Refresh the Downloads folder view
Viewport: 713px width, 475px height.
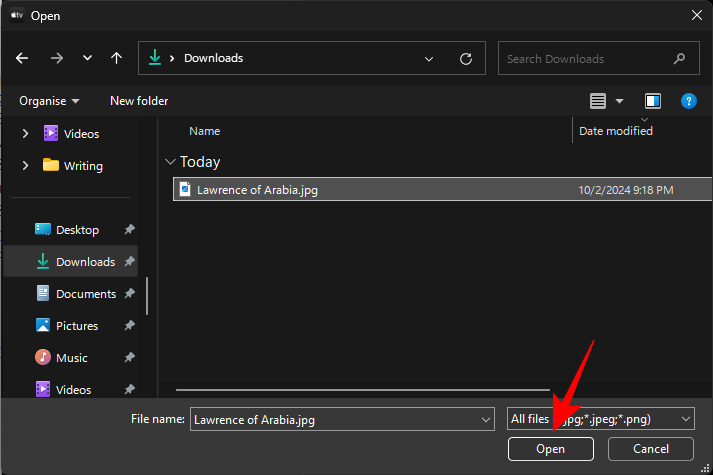465,59
